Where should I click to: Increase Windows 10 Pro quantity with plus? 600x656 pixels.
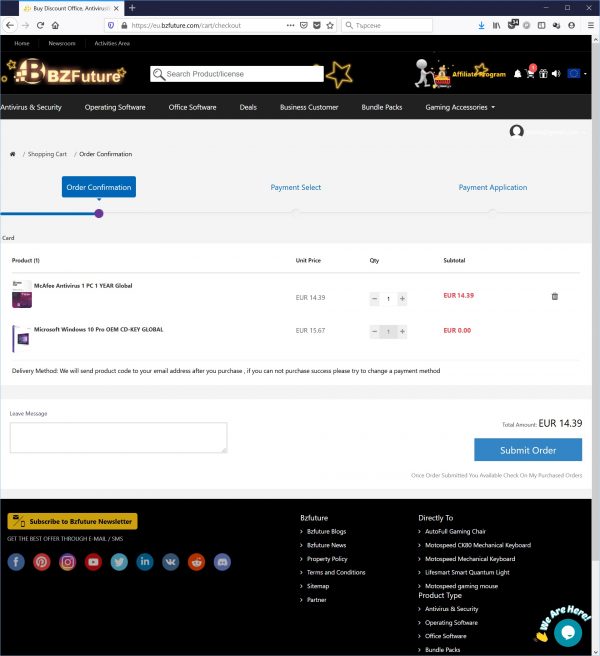point(402,331)
